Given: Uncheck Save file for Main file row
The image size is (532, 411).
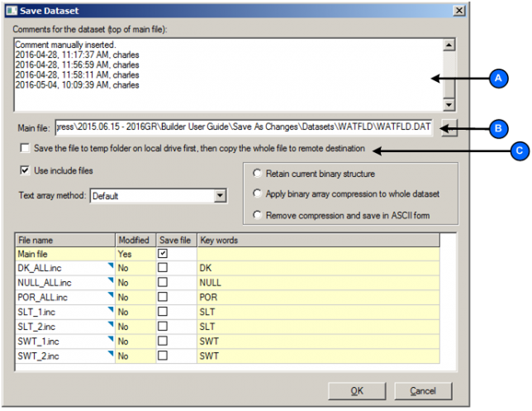Looking at the screenshot, I should 163,254.
